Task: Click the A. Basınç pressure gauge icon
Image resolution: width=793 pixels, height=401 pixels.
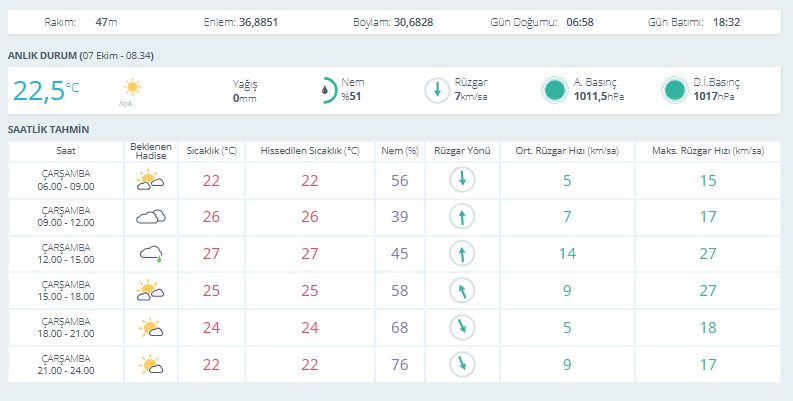Action: click(x=555, y=91)
